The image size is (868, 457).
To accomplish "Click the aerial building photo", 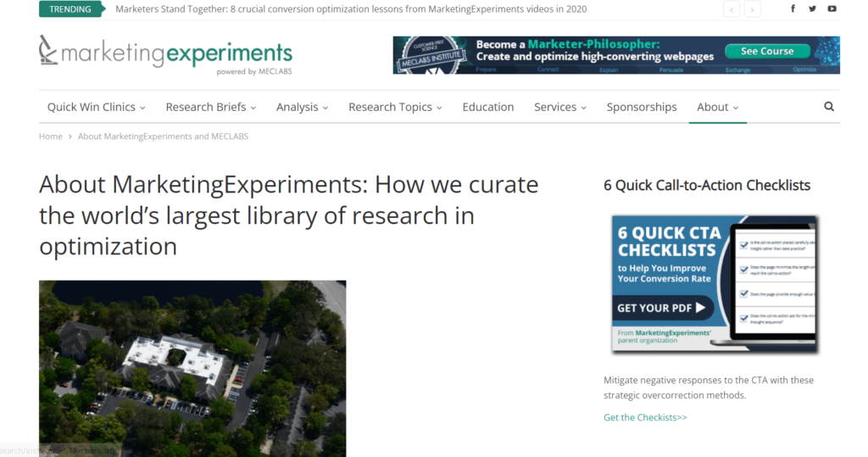I will 192,368.
